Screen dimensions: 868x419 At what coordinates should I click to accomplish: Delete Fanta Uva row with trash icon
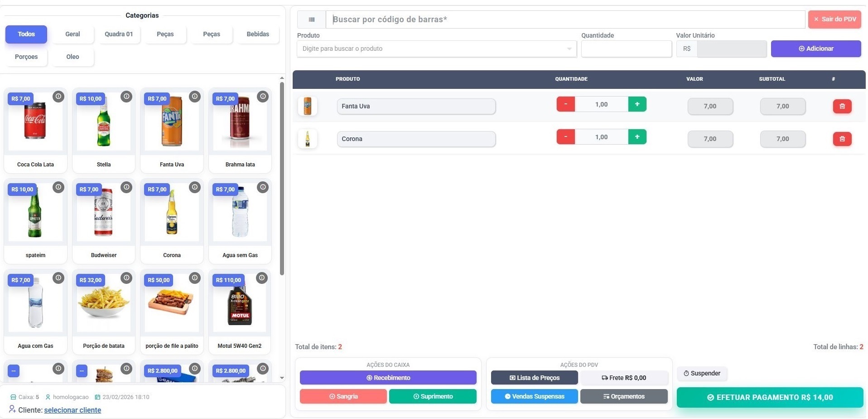(x=842, y=106)
